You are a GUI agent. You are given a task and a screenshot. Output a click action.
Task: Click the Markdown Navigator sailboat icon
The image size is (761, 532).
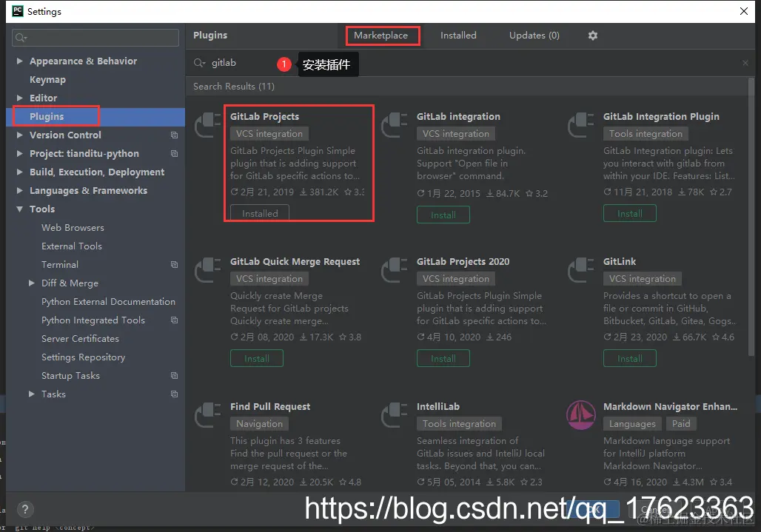point(581,415)
